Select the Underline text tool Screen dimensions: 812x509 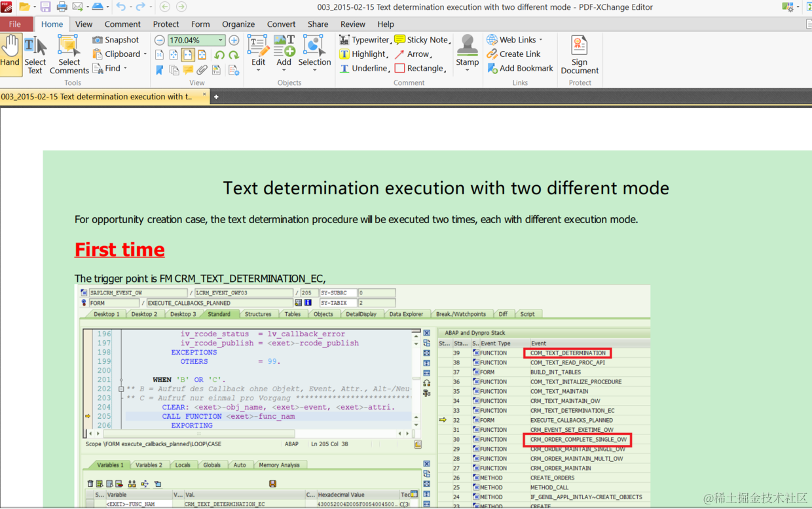pyautogui.click(x=363, y=69)
